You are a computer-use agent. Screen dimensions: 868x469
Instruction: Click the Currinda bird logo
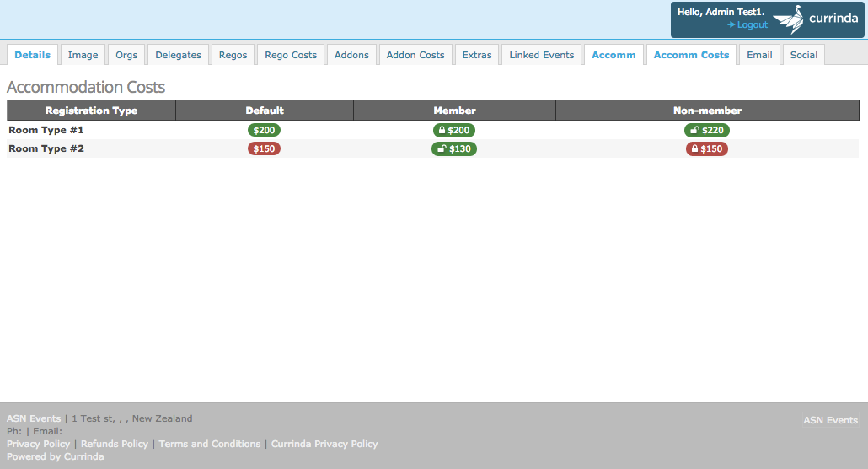coord(788,19)
